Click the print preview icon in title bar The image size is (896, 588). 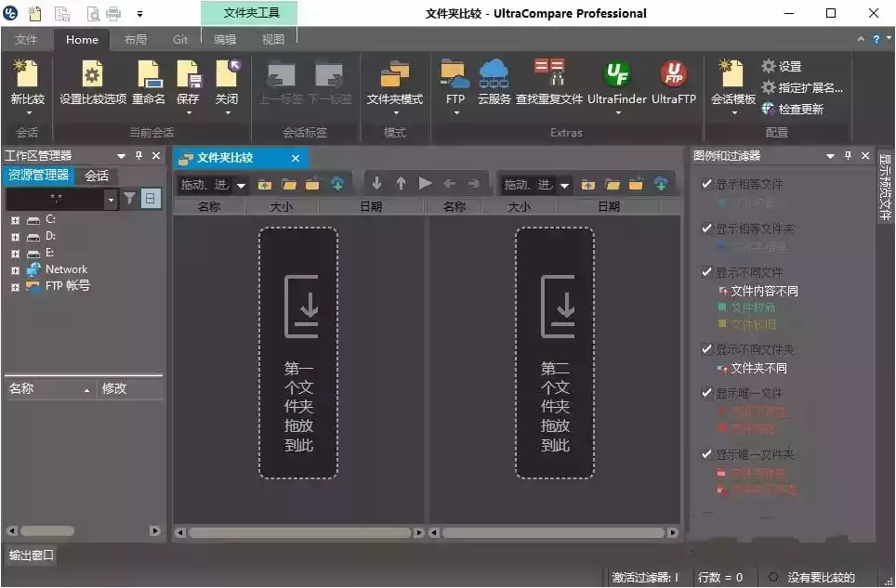93,13
